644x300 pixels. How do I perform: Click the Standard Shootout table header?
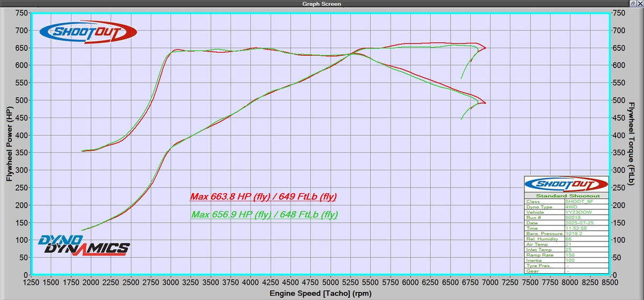click(x=566, y=196)
